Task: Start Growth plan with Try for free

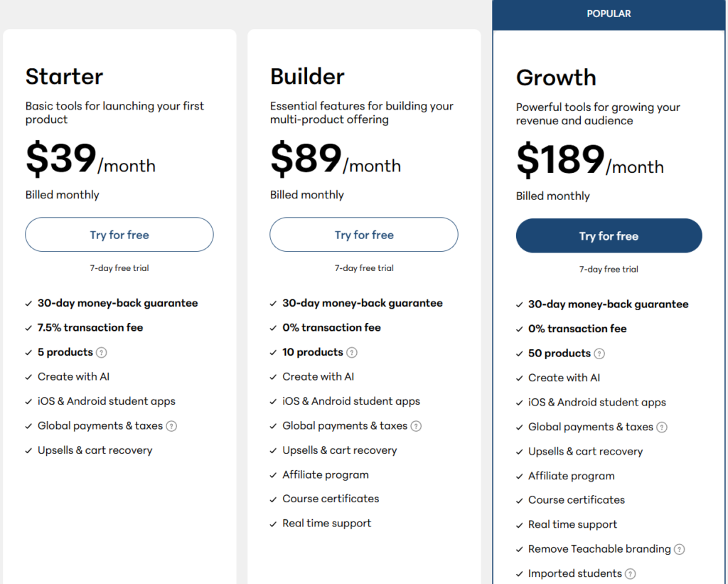Action: click(x=609, y=236)
